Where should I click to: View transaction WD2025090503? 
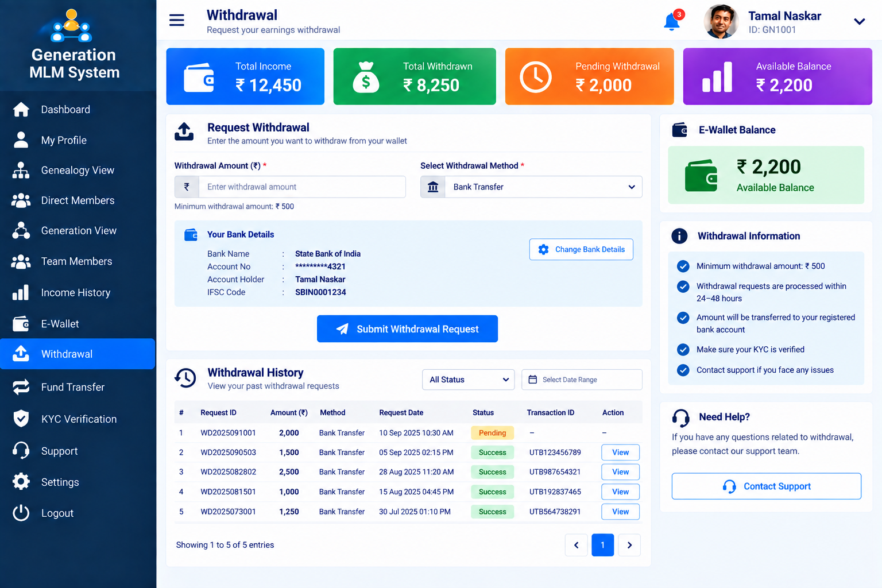pos(620,452)
